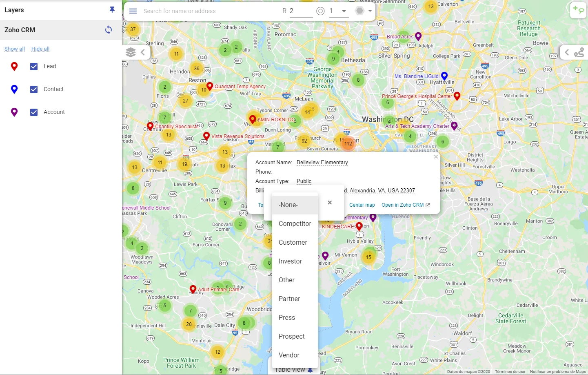The height and width of the screenshot is (375, 588).
Task: Cancel the account type edit with X
Action: pos(330,203)
